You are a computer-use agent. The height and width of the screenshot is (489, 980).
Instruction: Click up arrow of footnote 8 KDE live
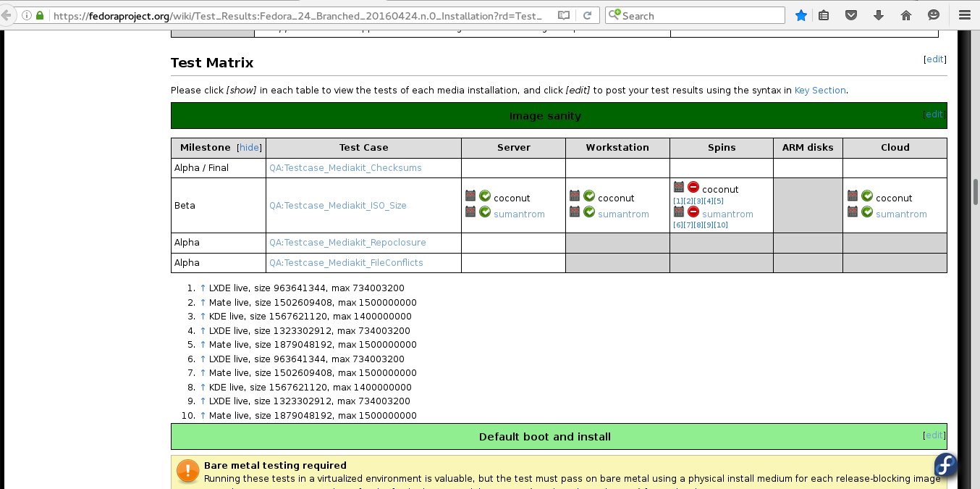pos(203,388)
